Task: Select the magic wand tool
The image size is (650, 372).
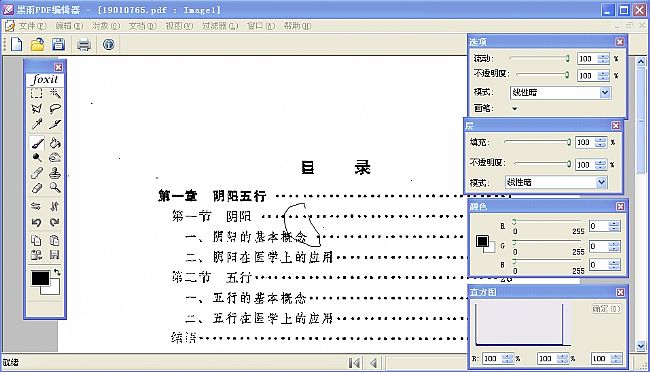Action: coord(55,93)
